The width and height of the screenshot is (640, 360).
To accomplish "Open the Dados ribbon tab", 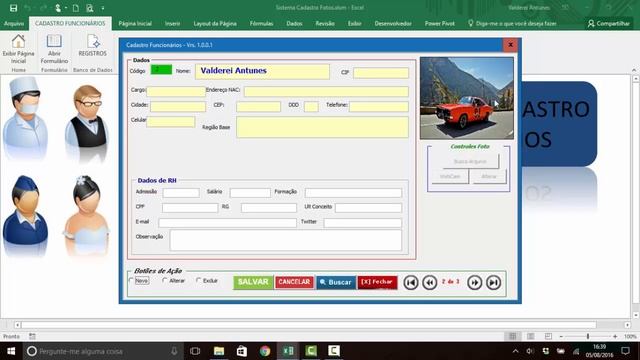I will click(294, 24).
